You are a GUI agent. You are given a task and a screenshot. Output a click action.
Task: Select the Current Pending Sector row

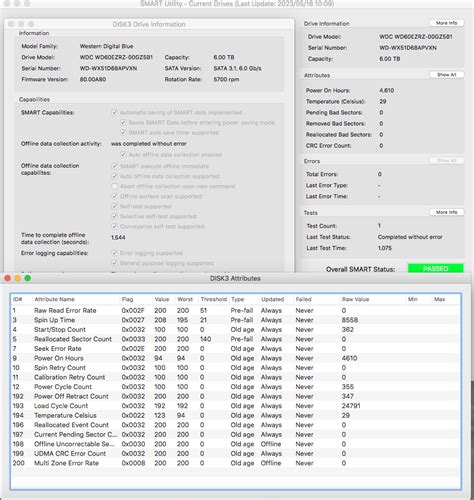coord(236,435)
